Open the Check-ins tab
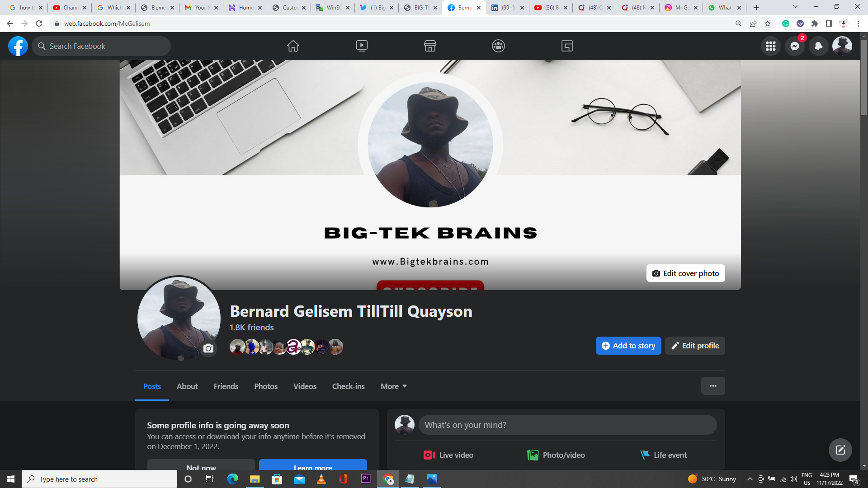Viewport: 868px width, 488px height. click(x=348, y=386)
